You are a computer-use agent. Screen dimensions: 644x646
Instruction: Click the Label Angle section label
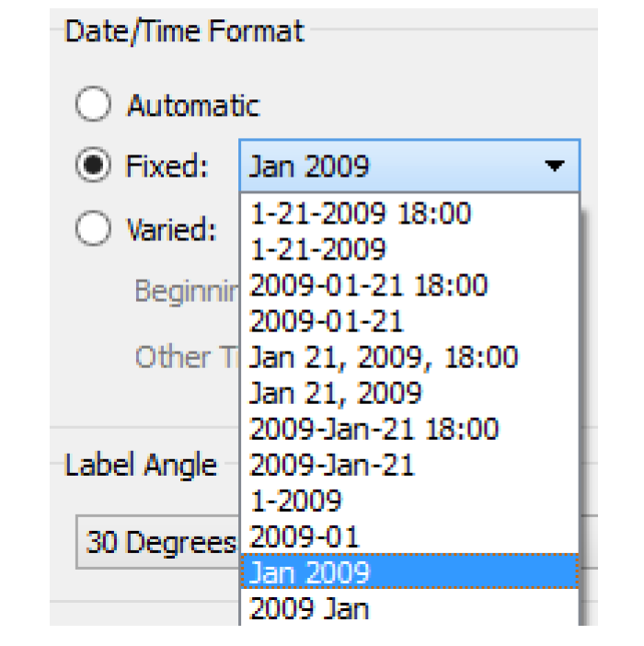[x=141, y=465]
